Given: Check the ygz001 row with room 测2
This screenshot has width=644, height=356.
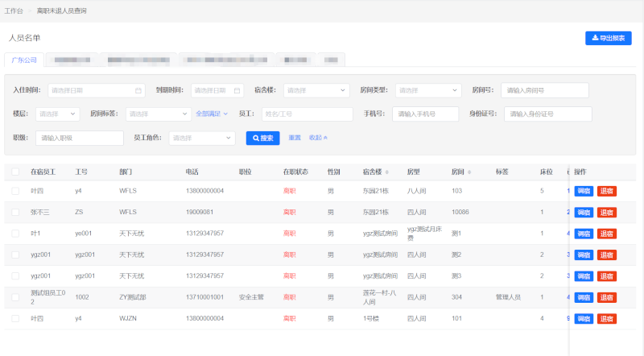Looking at the screenshot, I should click(x=15, y=255).
